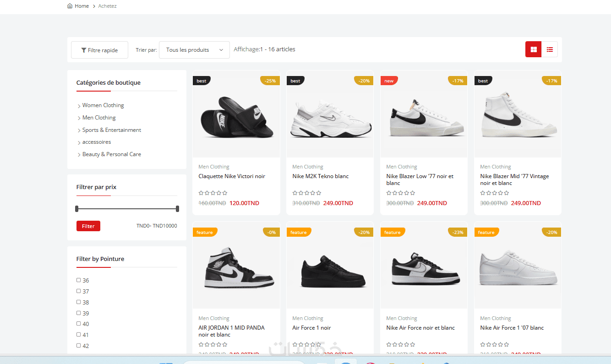This screenshot has width=611, height=364.
Task: Open Nike Blazer Mid '77 Vintage title
Action: pyautogui.click(x=514, y=179)
